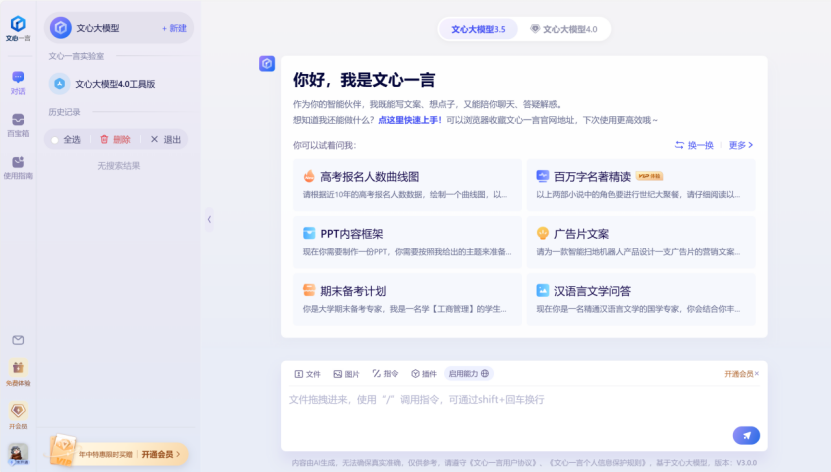Expand 更多 suggestions
The height and width of the screenshot is (472, 831).
coord(740,145)
